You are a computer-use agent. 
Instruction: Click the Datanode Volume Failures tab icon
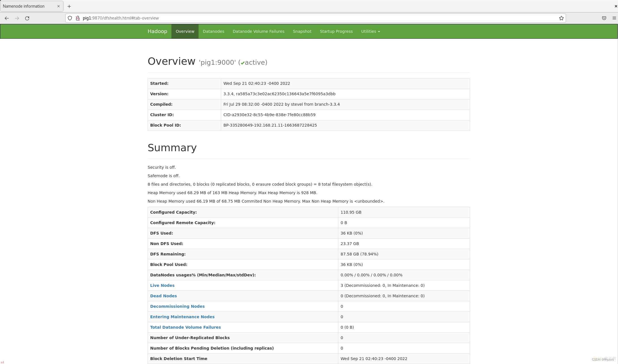pyautogui.click(x=258, y=31)
